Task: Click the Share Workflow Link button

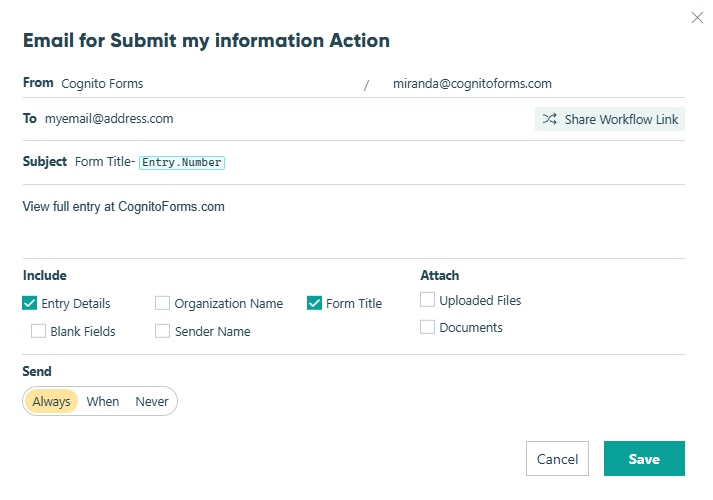Action: coord(609,119)
